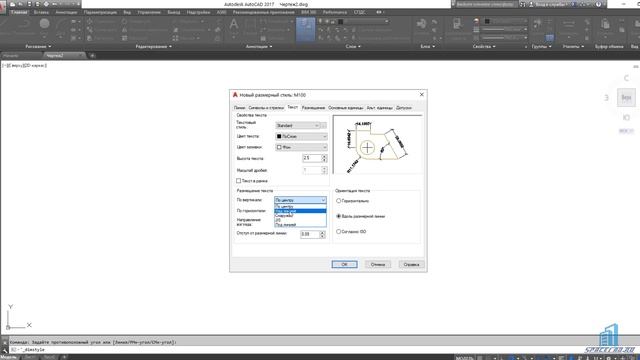
Task: Switch to the Lines tab in dialog
Action: (x=240, y=108)
